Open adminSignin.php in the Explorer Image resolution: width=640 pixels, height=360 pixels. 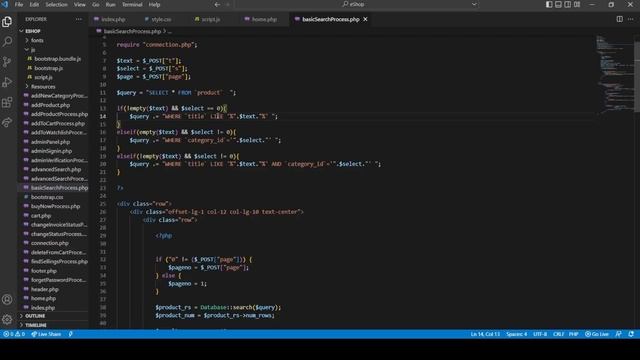(51, 151)
